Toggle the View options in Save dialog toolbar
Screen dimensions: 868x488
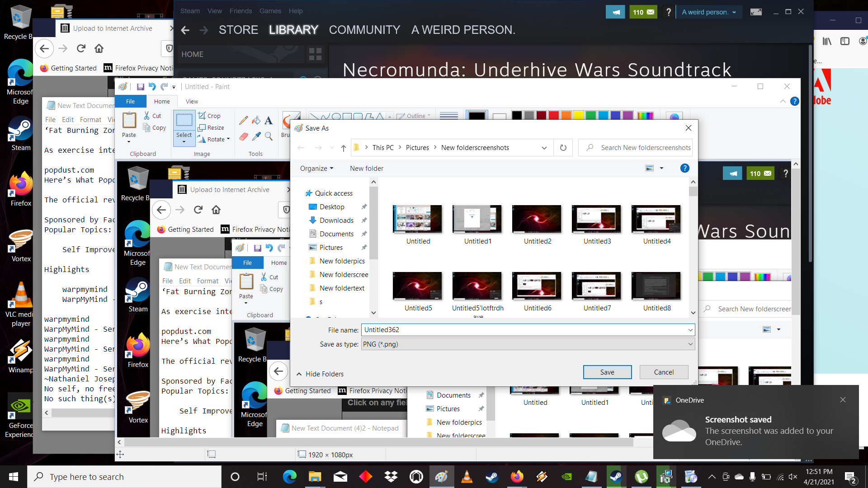pyautogui.click(x=662, y=168)
